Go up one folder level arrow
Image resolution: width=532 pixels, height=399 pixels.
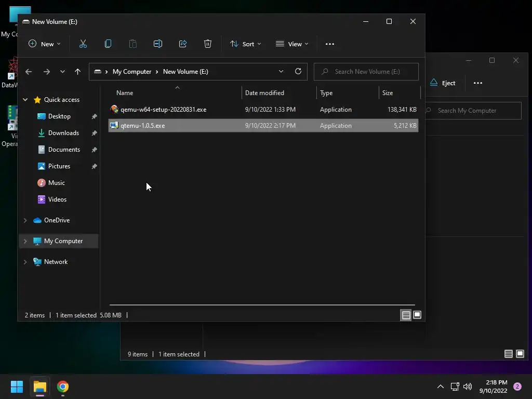click(78, 72)
